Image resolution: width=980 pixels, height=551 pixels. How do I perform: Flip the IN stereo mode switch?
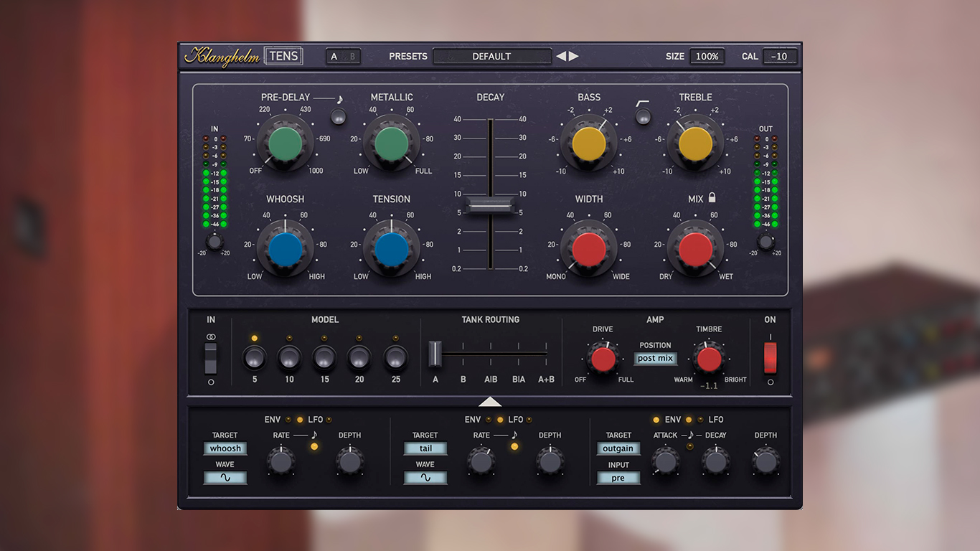click(x=210, y=357)
